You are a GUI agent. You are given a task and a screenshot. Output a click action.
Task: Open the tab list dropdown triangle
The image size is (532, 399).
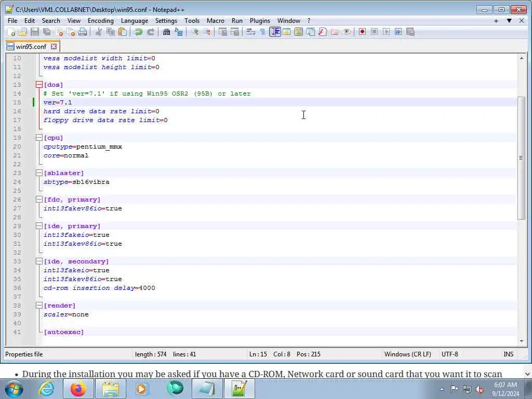pyautogui.click(x=509, y=21)
